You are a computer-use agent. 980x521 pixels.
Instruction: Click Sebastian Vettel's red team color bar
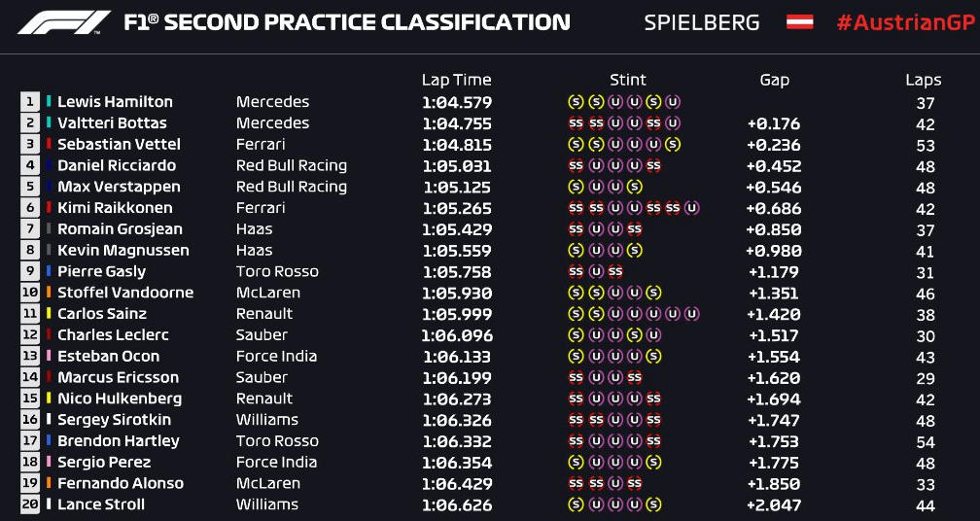pos(49,144)
